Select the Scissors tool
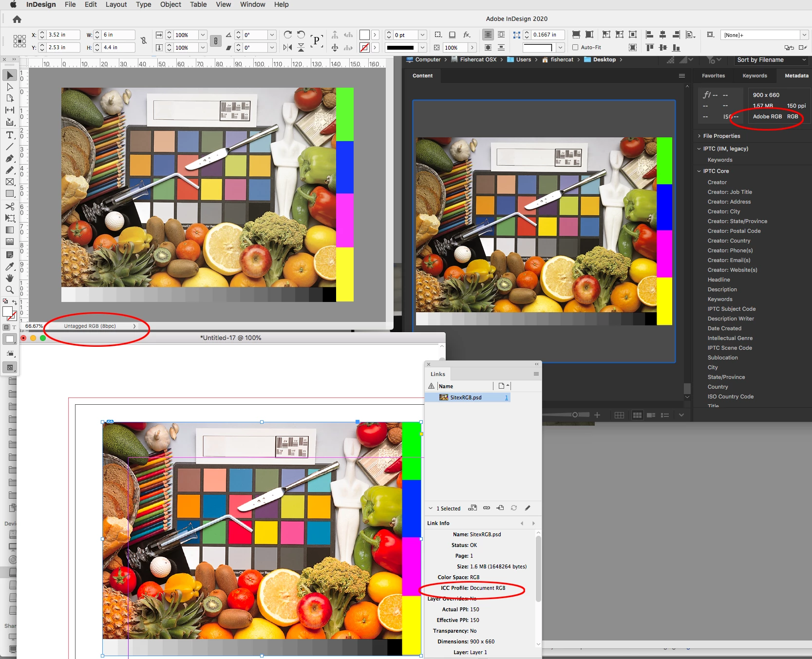Viewport: 812px width, 659px height. [10, 207]
